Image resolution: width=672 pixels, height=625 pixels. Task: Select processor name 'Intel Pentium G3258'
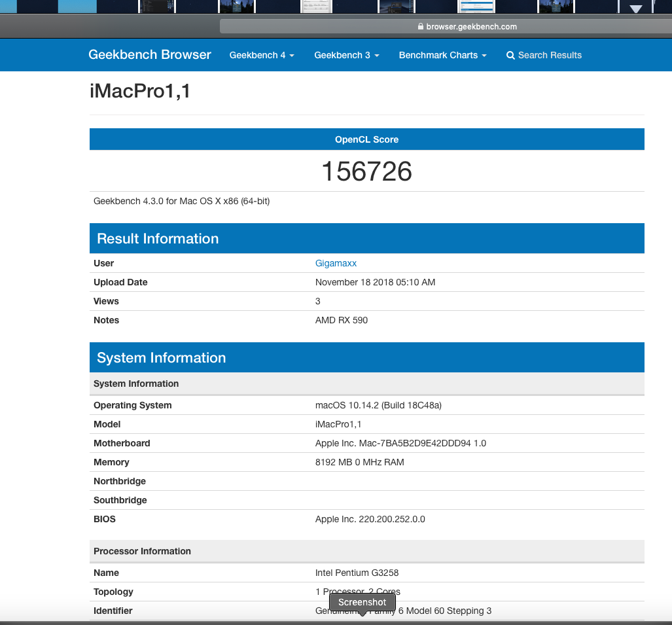pyautogui.click(x=357, y=573)
